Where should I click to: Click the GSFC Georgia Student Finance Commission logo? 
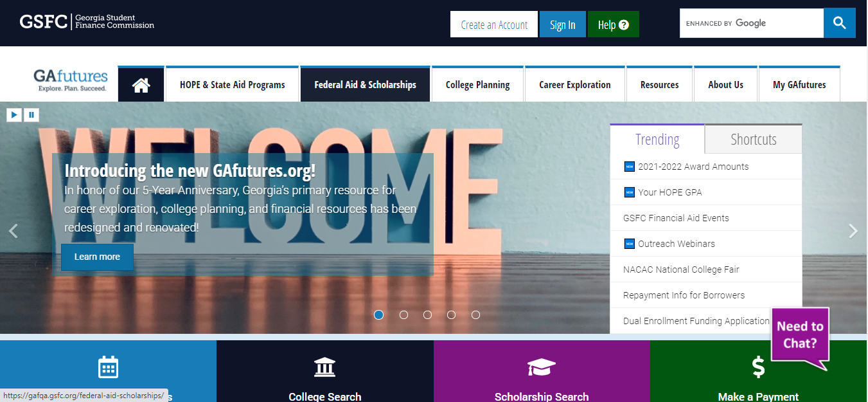point(87,22)
